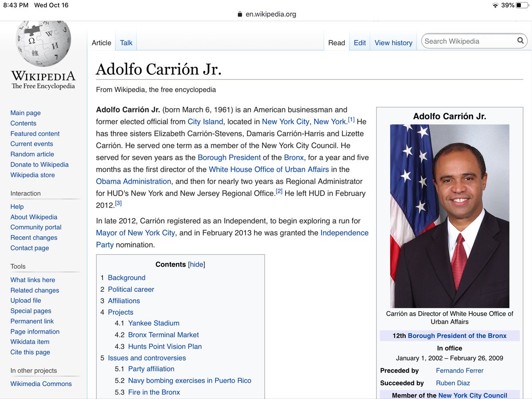The height and width of the screenshot is (399, 532).
Task: Open the Borough President article link
Action: (229, 157)
